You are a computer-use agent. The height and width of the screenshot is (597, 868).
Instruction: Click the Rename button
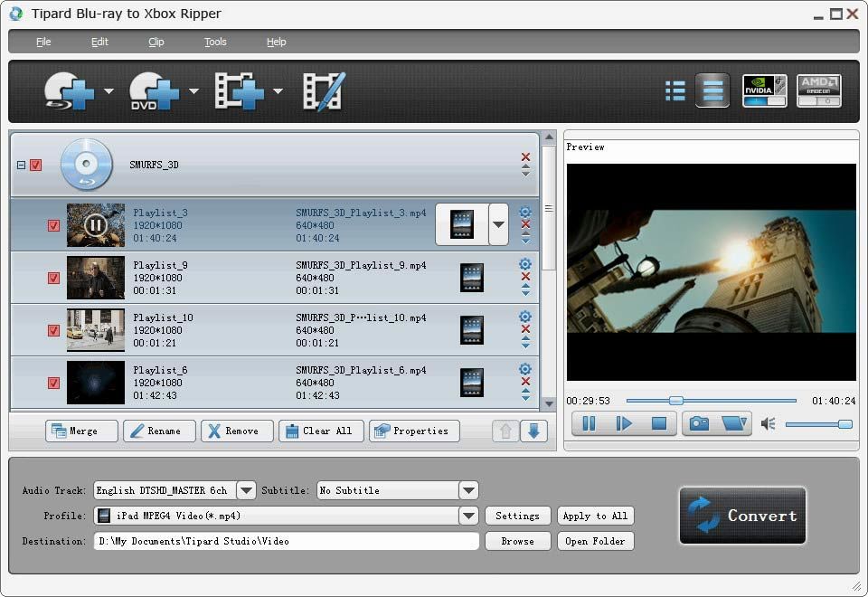click(159, 431)
